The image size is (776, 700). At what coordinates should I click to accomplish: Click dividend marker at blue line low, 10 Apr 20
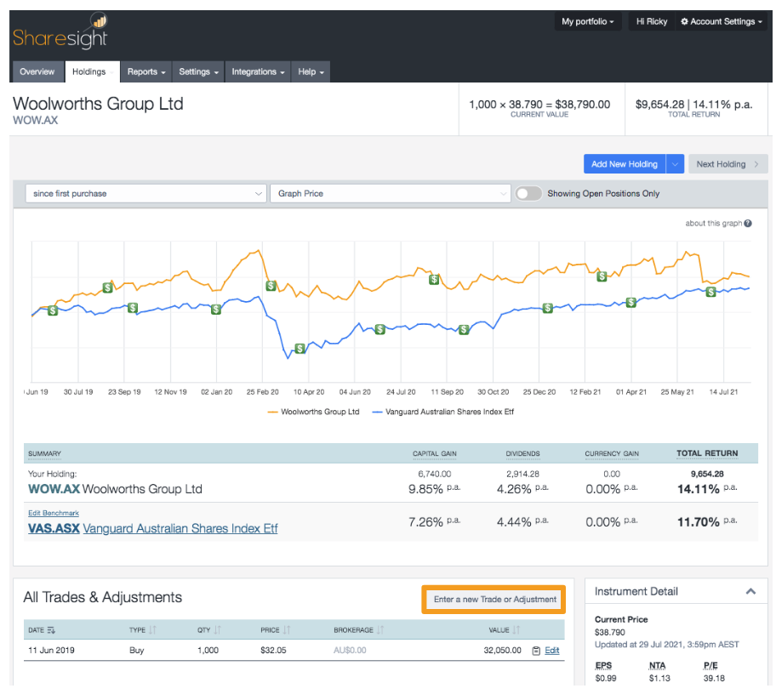coord(300,348)
